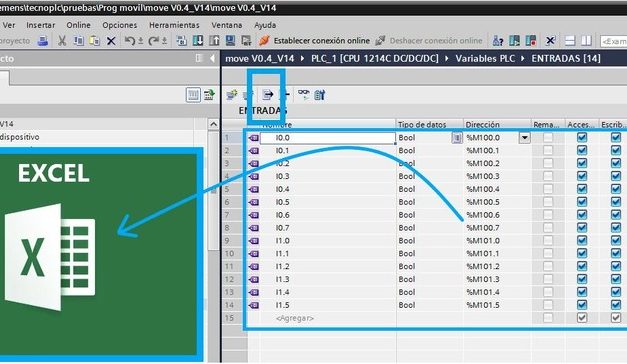627x364 pixels.
Task: Click the Upload from device icon
Action: 214,40
